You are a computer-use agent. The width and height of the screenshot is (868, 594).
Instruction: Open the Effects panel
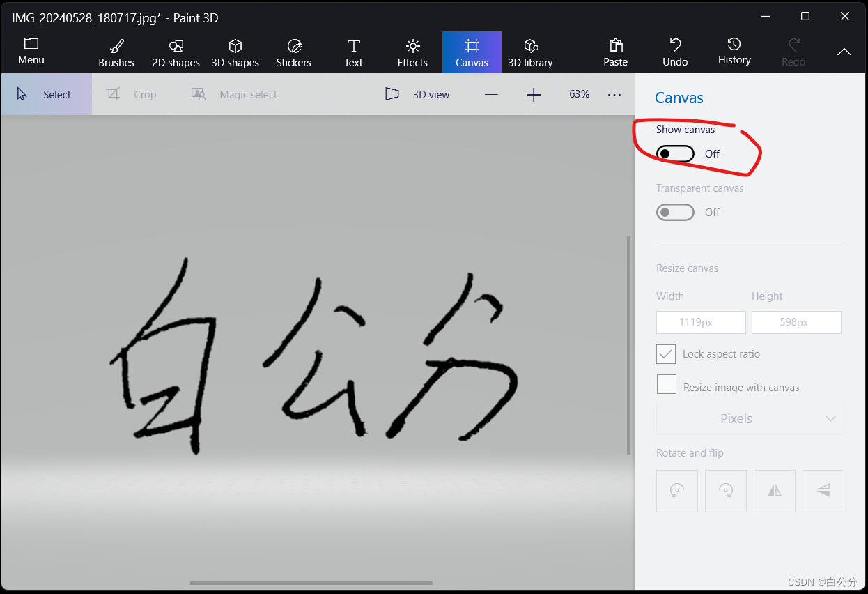click(x=412, y=52)
